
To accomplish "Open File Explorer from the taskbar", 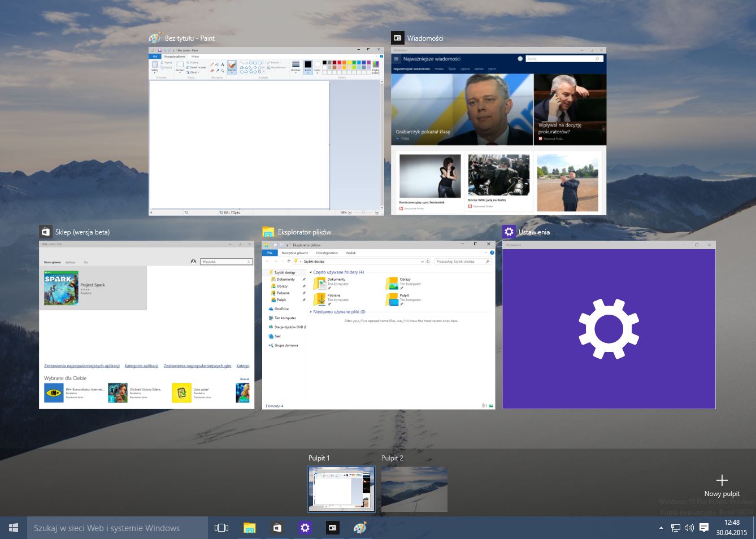I will pyautogui.click(x=249, y=528).
